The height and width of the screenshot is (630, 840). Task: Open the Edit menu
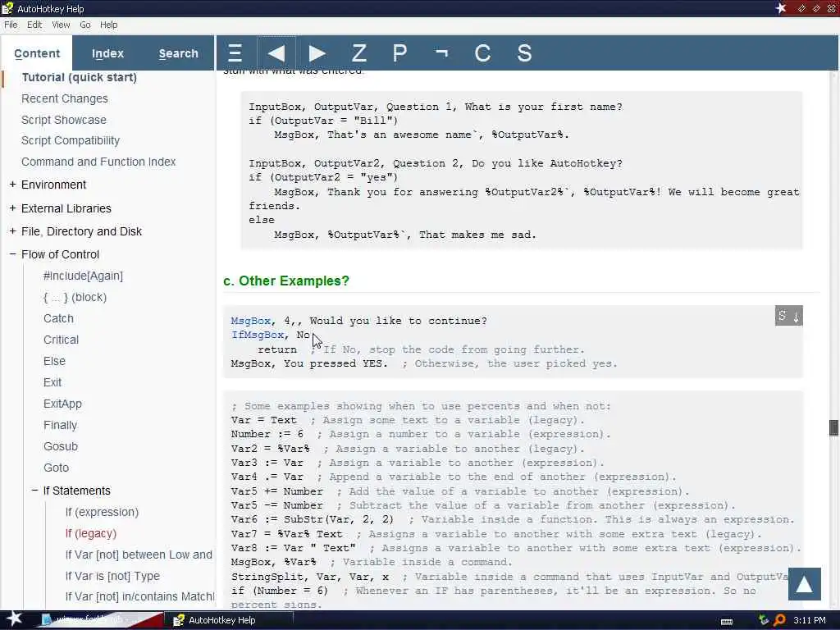(x=34, y=25)
